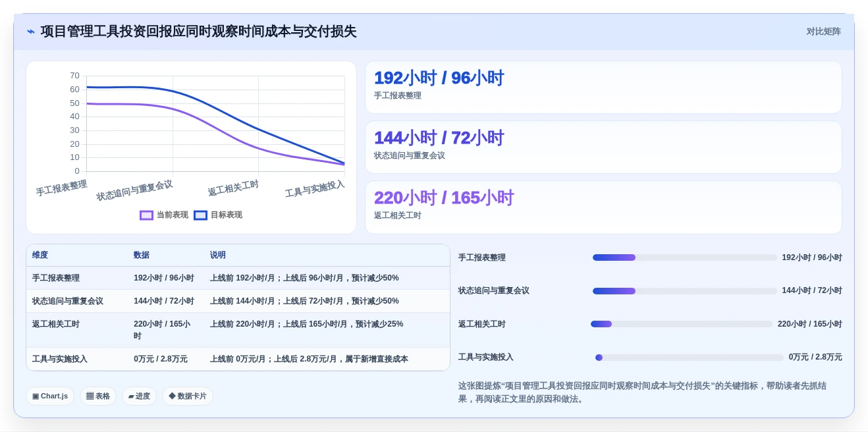Select the 144小时 / 72小时 data card
The width and height of the screenshot is (868, 432).
[603, 147]
